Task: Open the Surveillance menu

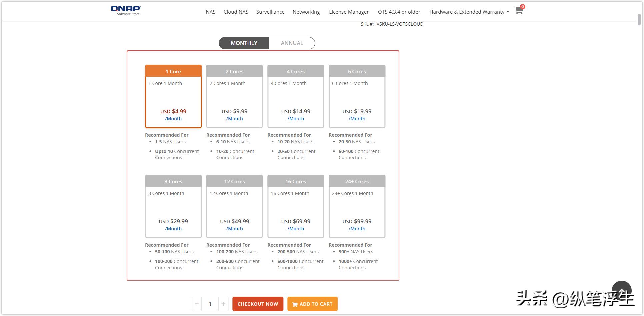Action: (270, 12)
